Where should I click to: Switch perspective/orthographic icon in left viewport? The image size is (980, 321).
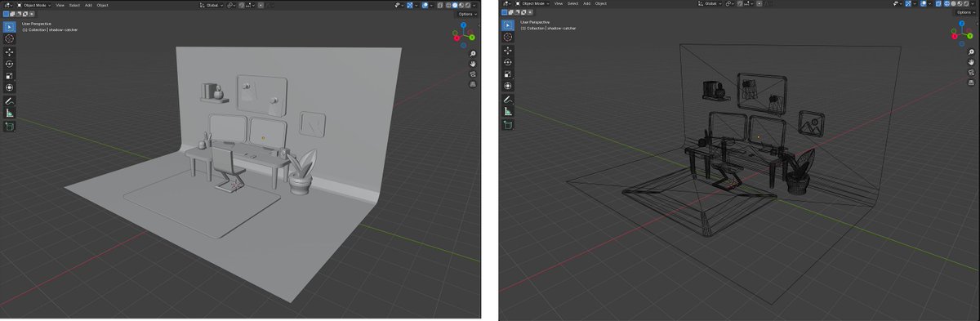click(473, 84)
